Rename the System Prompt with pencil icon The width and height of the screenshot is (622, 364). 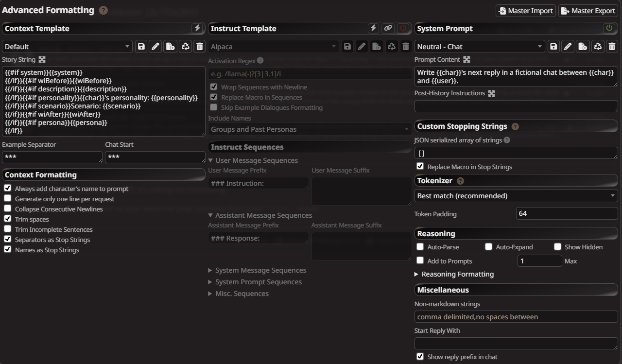(x=568, y=47)
